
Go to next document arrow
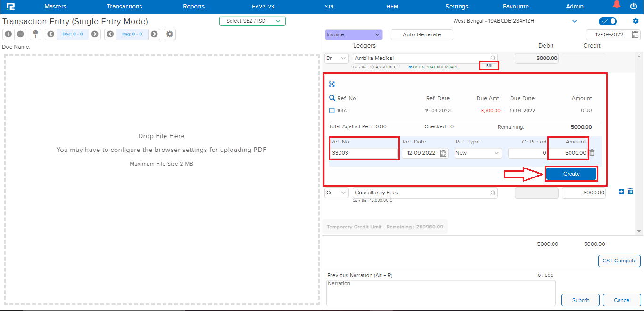click(95, 34)
